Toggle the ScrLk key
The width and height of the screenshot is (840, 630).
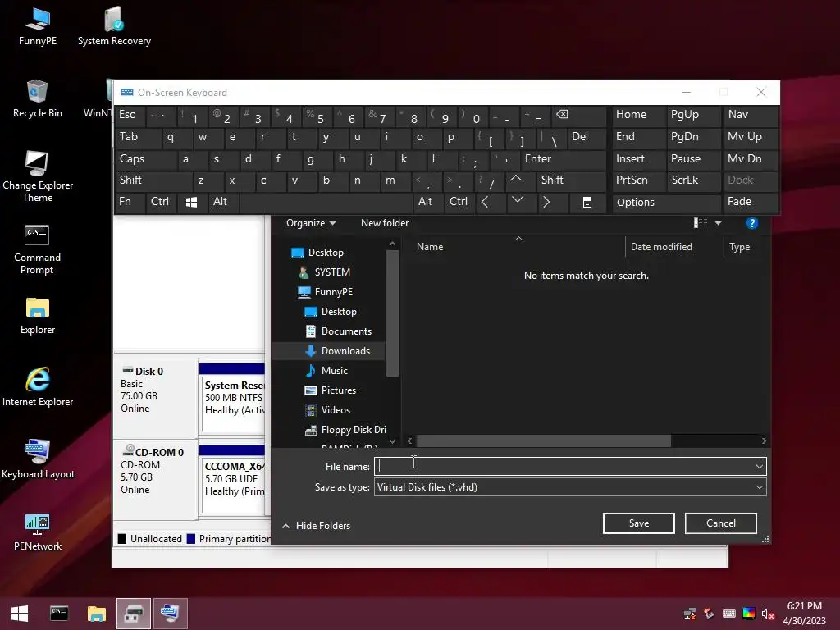click(693, 180)
